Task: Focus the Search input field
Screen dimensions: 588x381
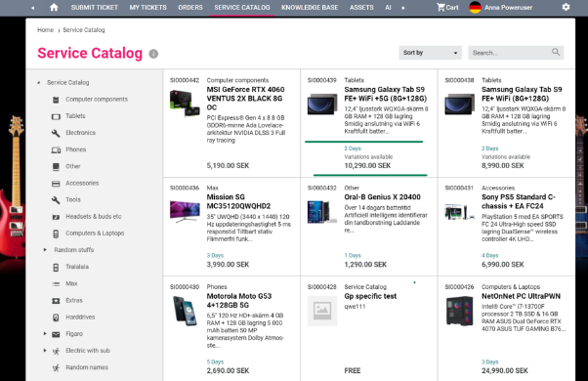Action: tap(511, 53)
